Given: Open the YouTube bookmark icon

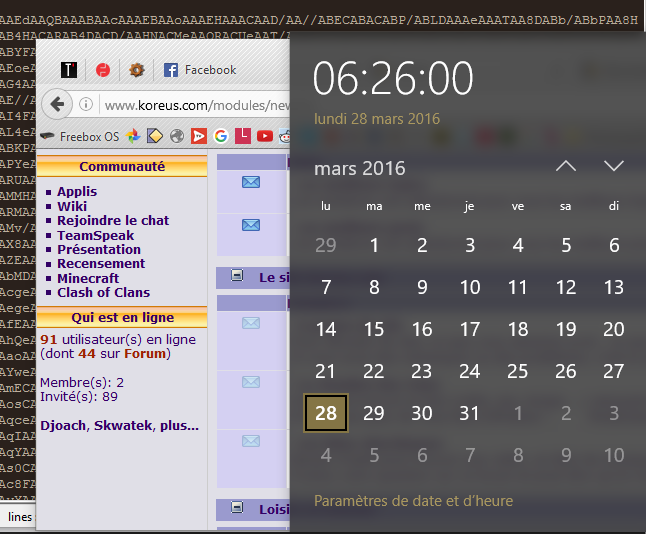Looking at the screenshot, I should click(264, 136).
